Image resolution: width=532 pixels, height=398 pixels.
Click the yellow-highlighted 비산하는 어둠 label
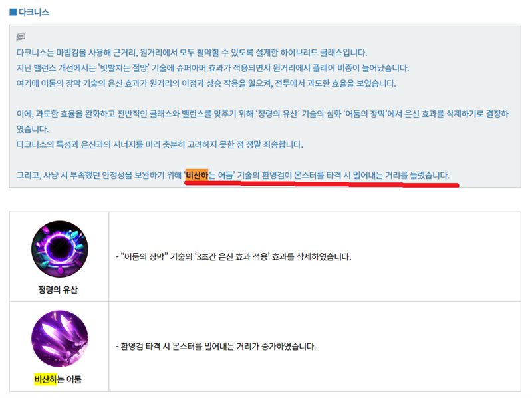[x=58, y=379]
